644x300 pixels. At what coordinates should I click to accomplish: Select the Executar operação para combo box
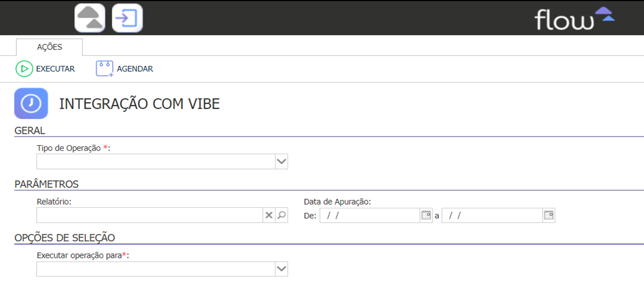162,269
